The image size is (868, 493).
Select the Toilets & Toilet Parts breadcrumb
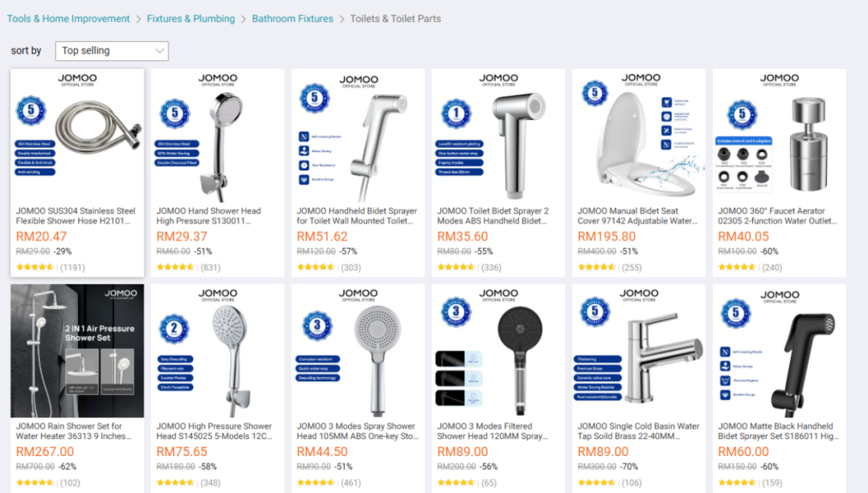[x=395, y=18]
